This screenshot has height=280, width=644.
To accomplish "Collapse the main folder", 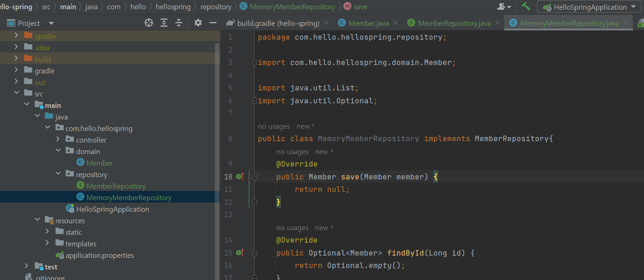I will pos(27,105).
